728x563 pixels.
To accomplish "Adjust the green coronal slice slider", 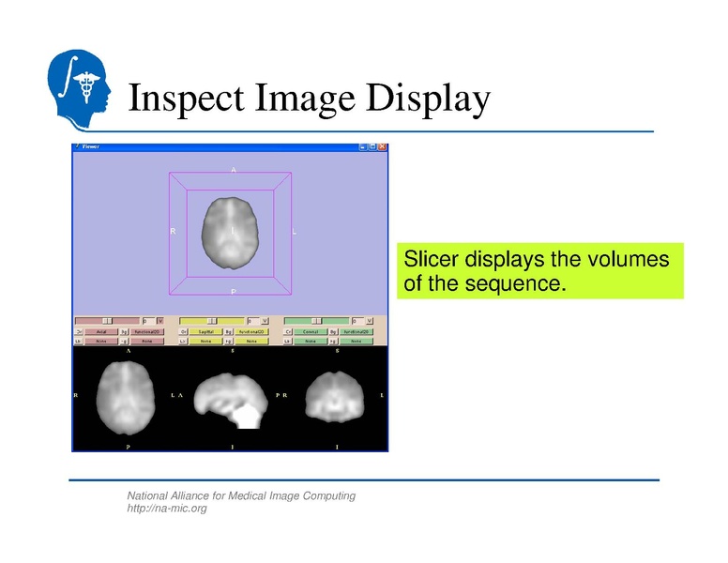I will 316,321.
